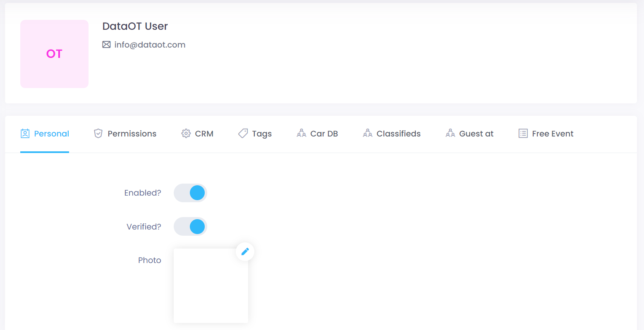This screenshot has width=644, height=330.
Task: Click the Classifieds network icon
Action: coord(367,133)
